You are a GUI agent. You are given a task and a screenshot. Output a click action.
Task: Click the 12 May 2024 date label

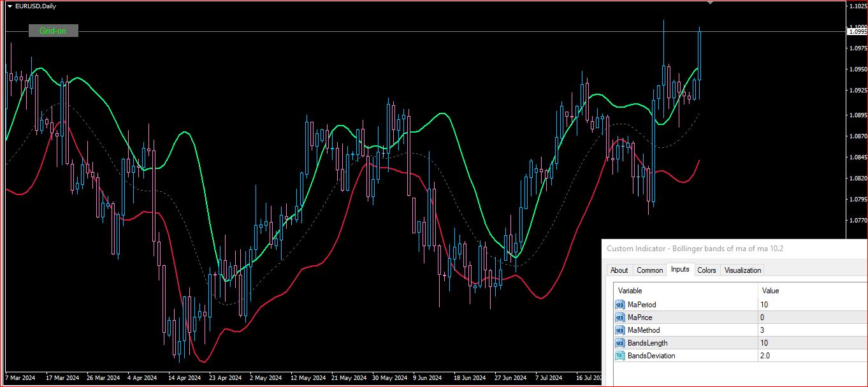point(308,378)
